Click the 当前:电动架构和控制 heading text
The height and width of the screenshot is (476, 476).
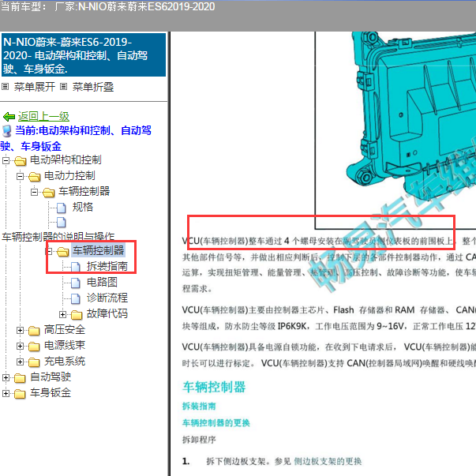coord(77,138)
